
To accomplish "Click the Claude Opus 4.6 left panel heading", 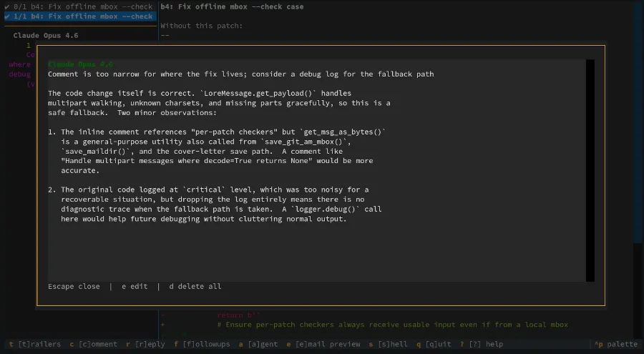I will 46,35.
